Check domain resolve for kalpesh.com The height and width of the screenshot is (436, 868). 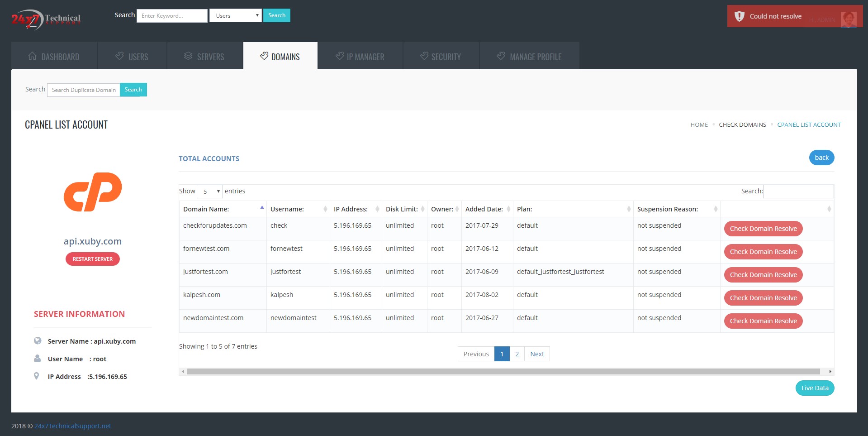coord(763,298)
